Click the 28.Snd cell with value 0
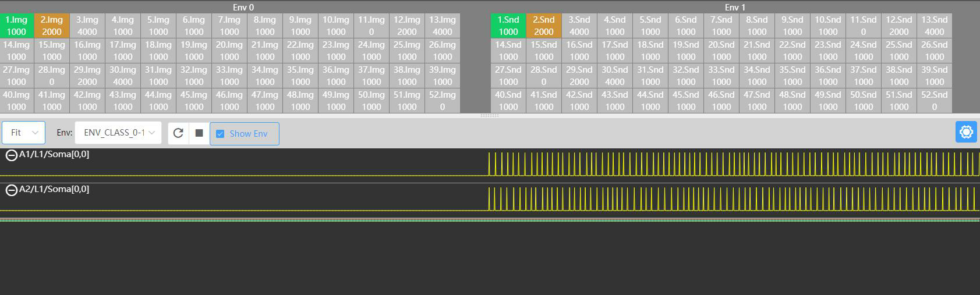The width and height of the screenshot is (980, 295). click(543, 76)
